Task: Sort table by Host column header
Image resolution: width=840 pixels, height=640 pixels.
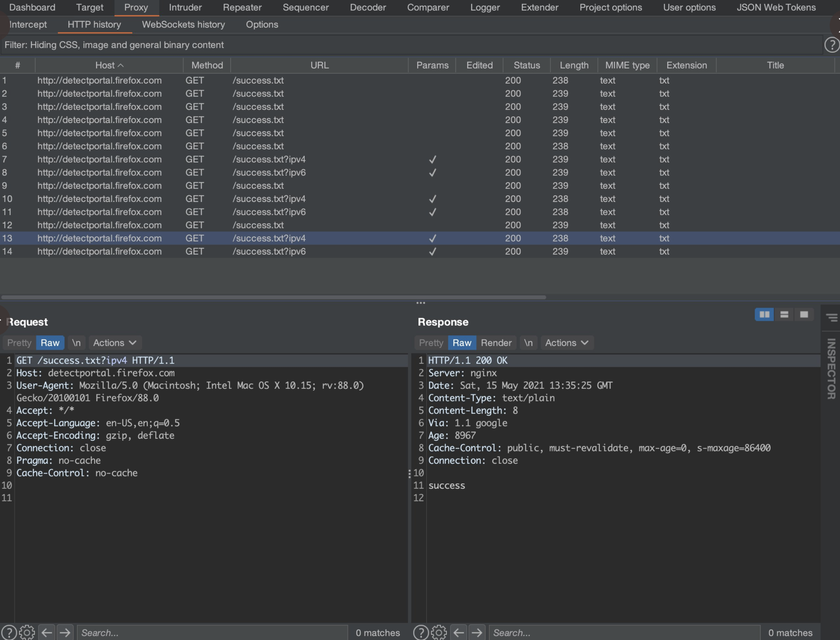Action: pyautogui.click(x=109, y=65)
